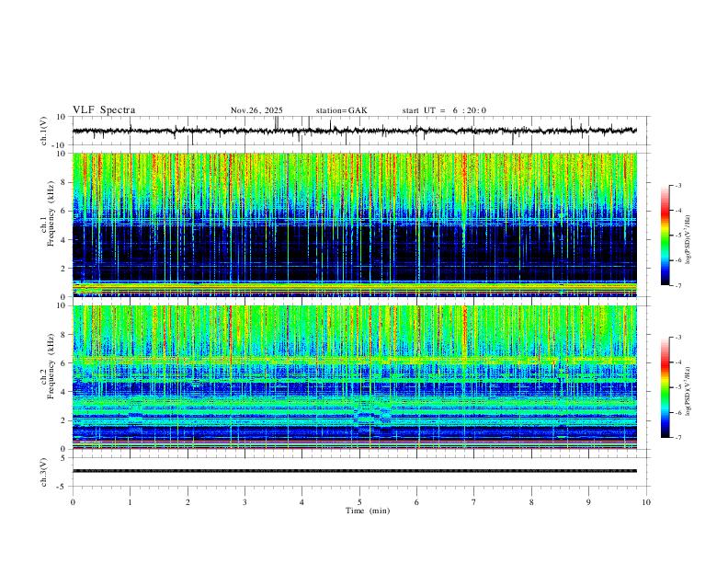Click time-axis tick label "8" at bottom
The width and height of the screenshot is (728, 563).
(x=531, y=502)
